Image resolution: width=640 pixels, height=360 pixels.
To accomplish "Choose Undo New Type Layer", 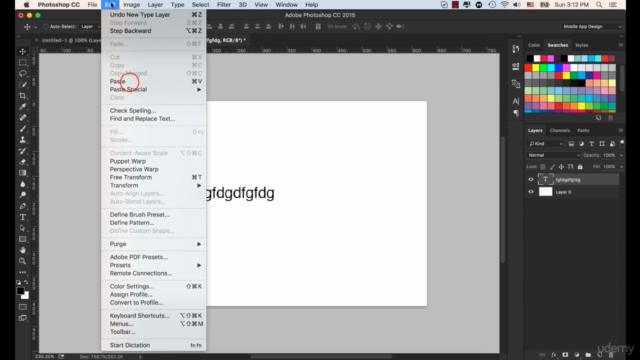I will pyautogui.click(x=153, y=15).
